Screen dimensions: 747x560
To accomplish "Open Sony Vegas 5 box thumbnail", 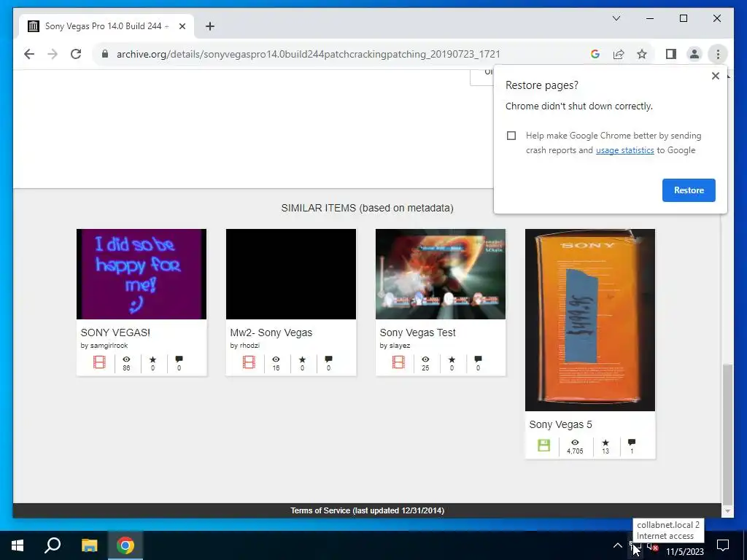I will (x=589, y=319).
